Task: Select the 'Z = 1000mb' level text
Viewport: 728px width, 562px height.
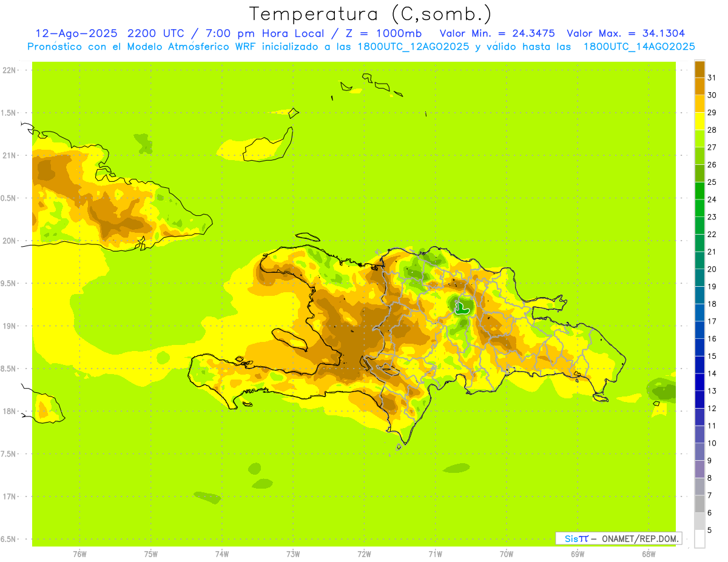Action: [x=383, y=33]
